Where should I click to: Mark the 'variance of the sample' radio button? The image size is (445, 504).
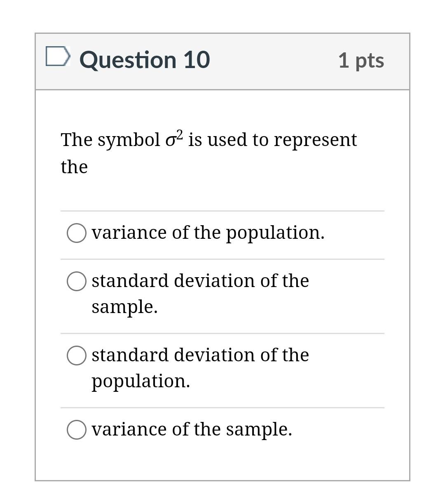point(77,429)
